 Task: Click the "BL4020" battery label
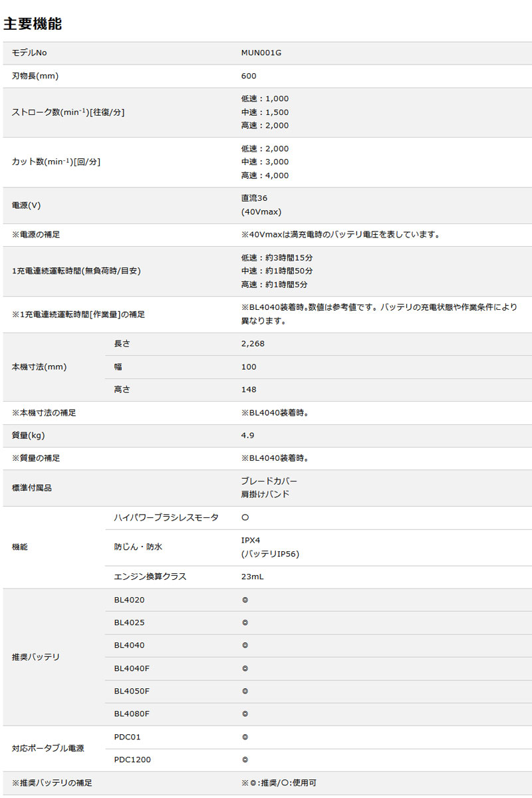(130, 600)
